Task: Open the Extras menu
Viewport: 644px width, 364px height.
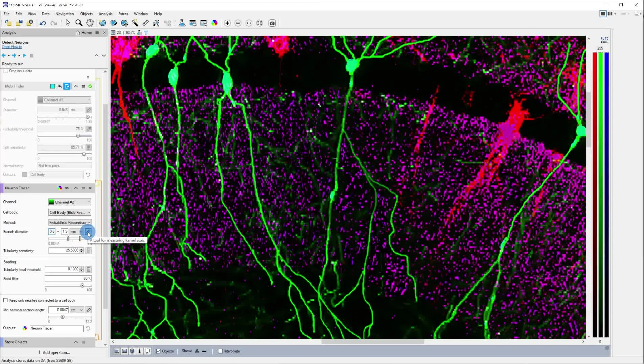Action: coord(123,14)
